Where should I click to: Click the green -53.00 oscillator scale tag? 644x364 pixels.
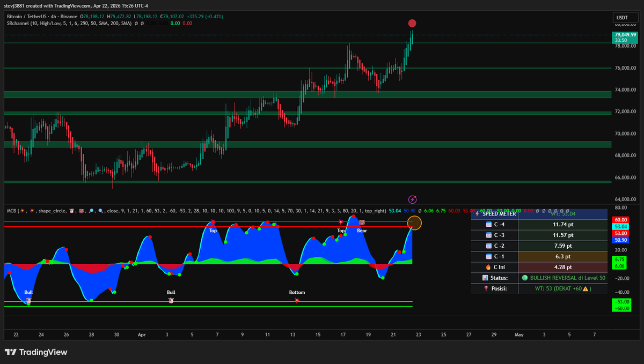[x=620, y=302]
